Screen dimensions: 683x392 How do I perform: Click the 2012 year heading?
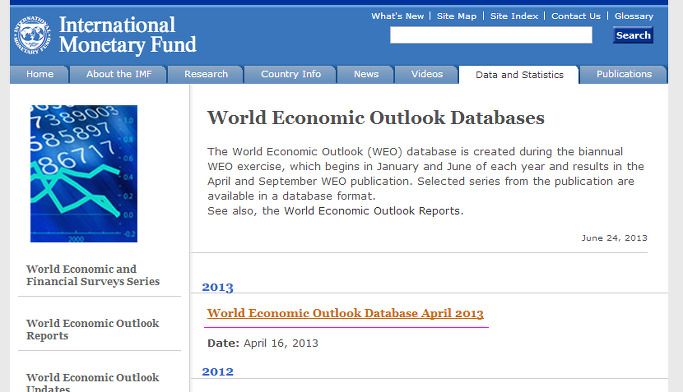click(x=217, y=372)
